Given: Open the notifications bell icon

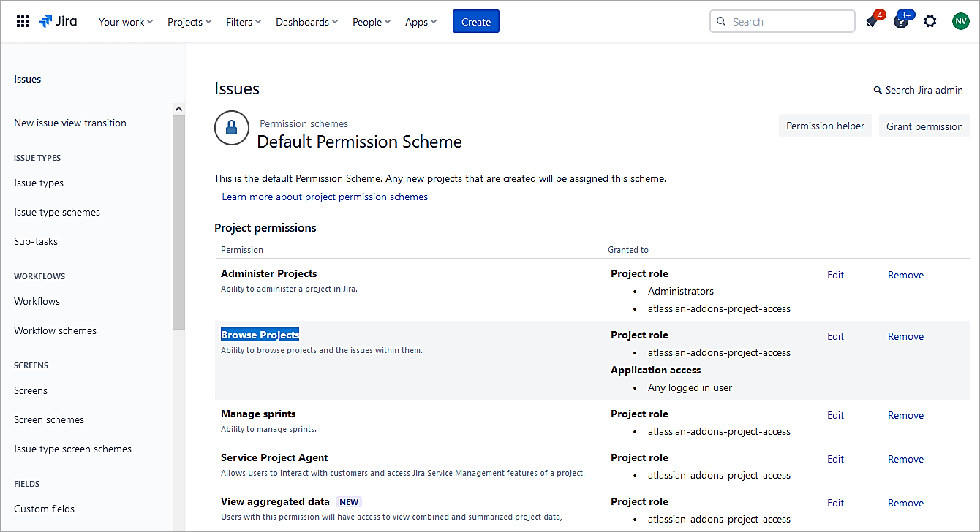Looking at the screenshot, I should coord(872,21).
